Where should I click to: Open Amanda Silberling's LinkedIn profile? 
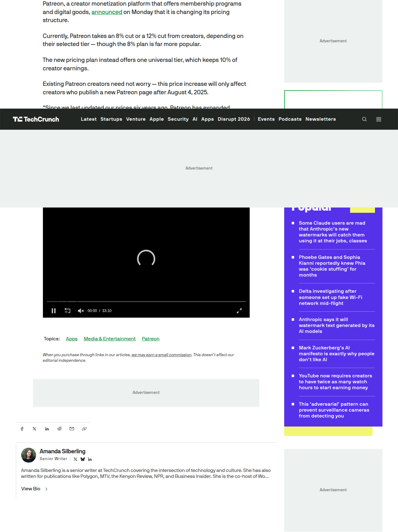click(90, 459)
